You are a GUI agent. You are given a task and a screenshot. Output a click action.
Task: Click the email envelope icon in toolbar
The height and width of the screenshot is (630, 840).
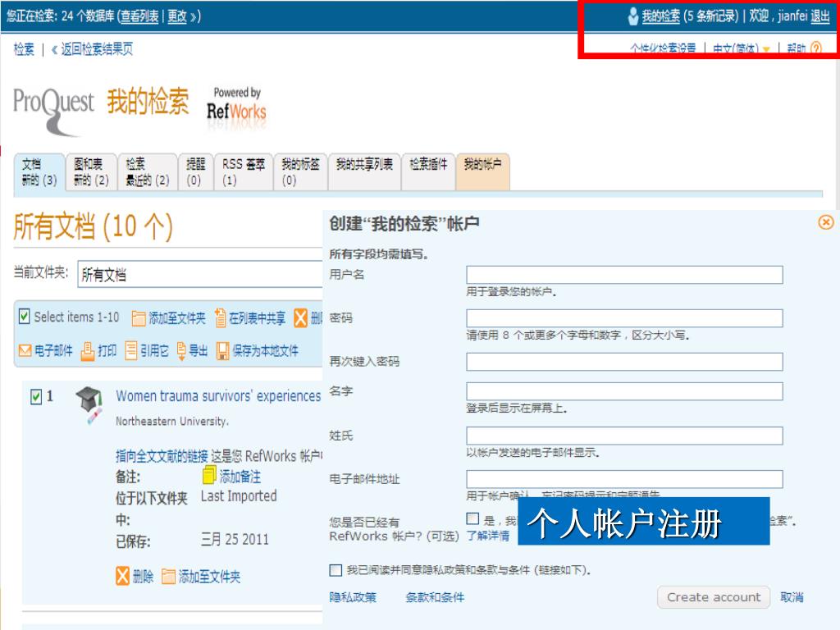(25, 351)
